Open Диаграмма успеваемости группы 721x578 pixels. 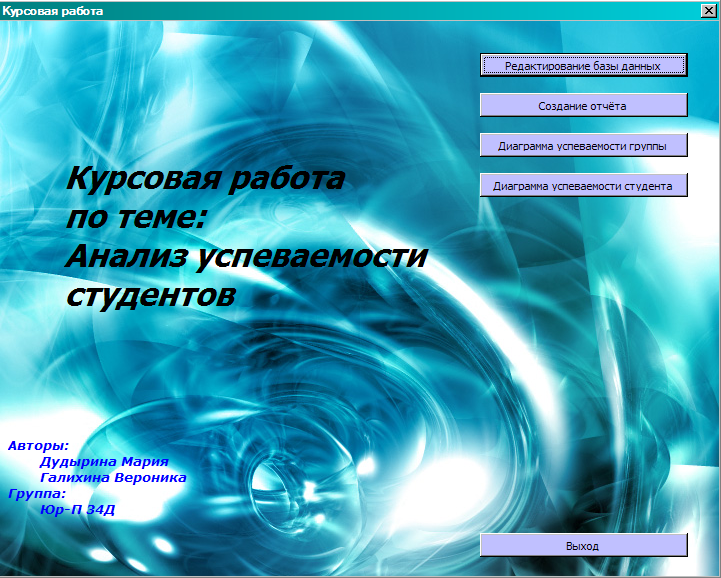pos(584,145)
